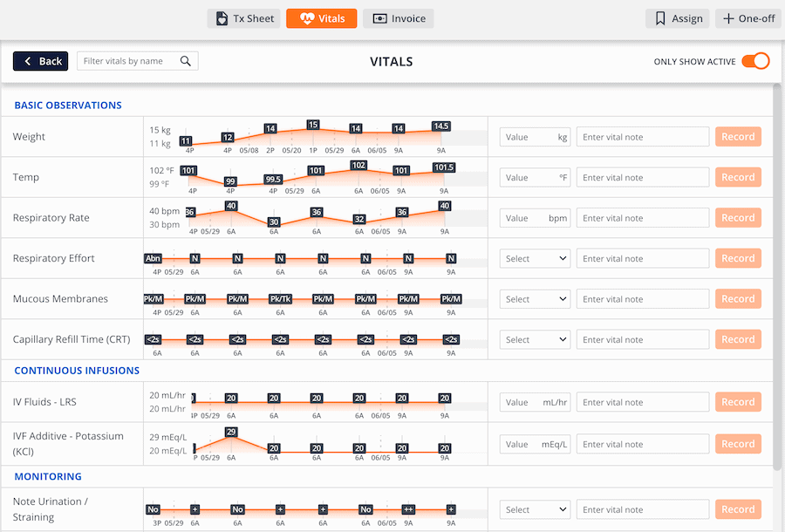This screenshot has width=785, height=532.
Task: Click the Vitals heart icon
Action: pos(306,18)
